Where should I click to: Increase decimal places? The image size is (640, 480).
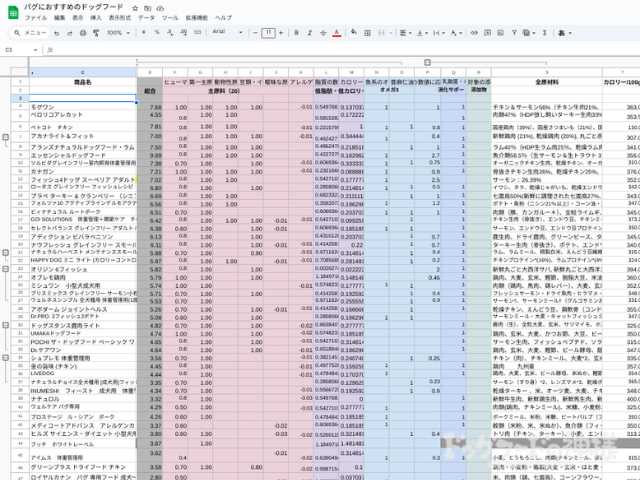(x=184, y=32)
